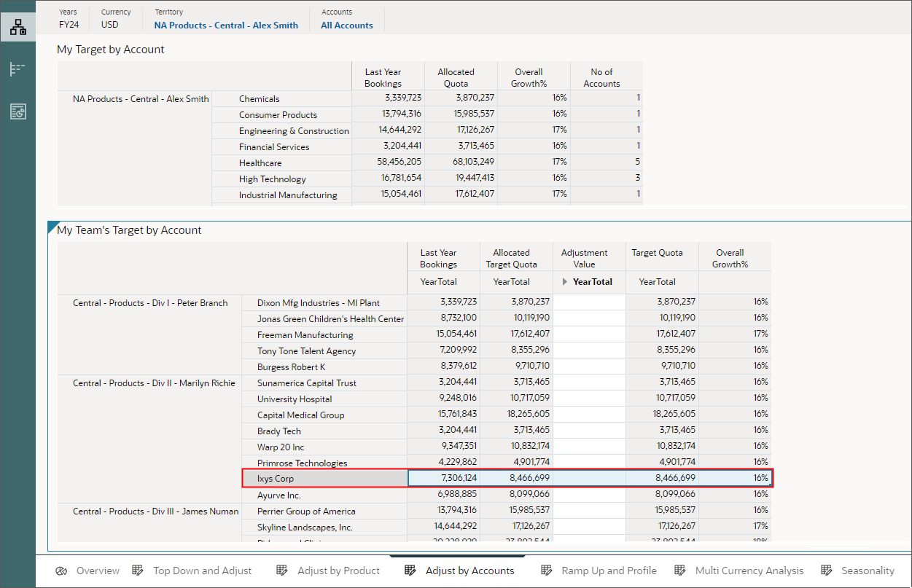Switch to the Top Down and Adjust tab
912x588 pixels.
tap(202, 571)
